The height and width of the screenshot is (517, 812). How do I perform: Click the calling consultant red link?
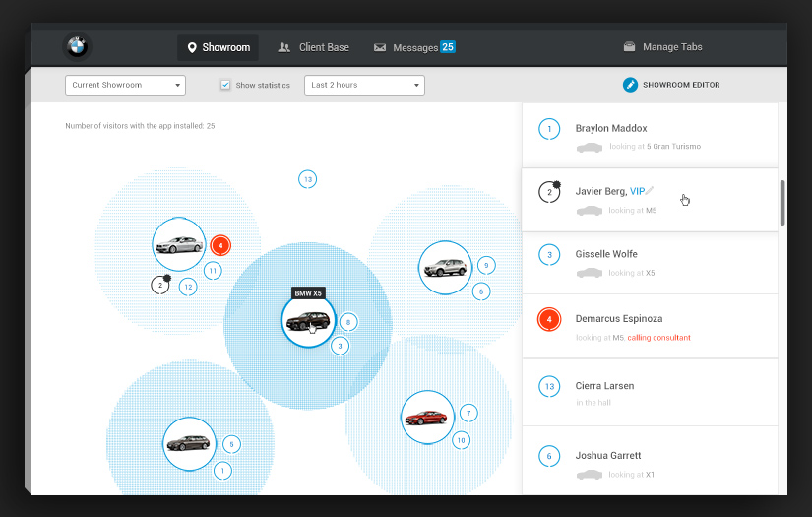[x=658, y=338]
